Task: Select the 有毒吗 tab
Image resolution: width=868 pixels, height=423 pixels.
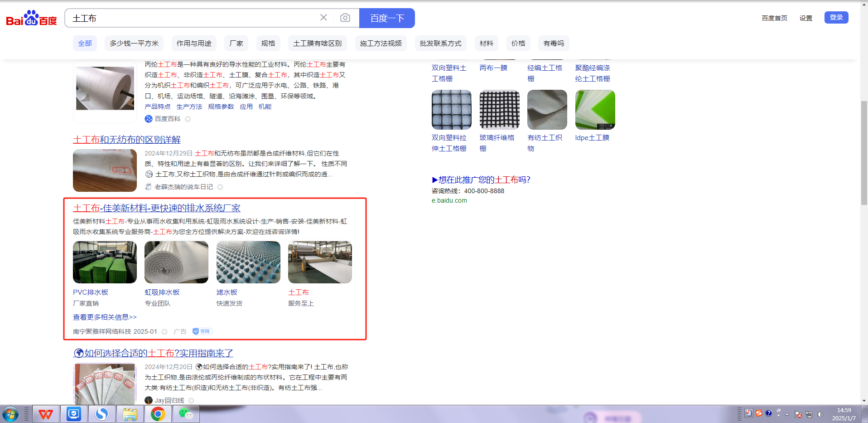Action: [x=554, y=44]
